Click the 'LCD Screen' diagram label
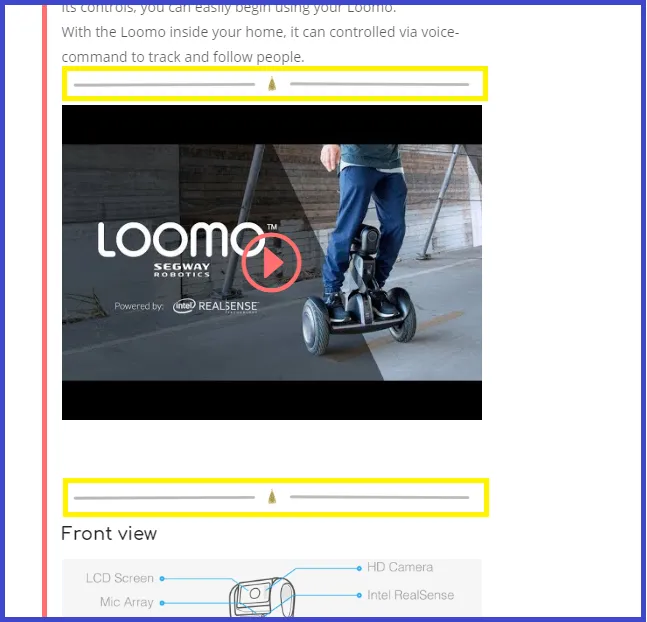The height and width of the screenshot is (622, 647). pos(120,578)
